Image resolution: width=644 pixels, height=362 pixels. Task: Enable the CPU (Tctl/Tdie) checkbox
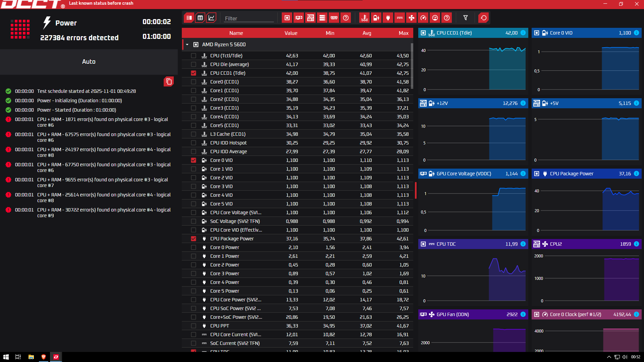[x=194, y=56]
